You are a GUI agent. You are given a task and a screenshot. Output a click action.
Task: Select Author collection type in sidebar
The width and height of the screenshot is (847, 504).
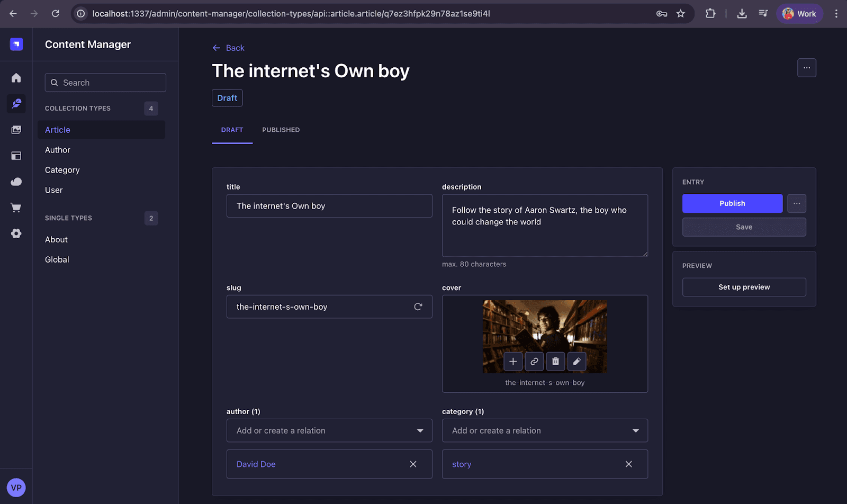pos(58,150)
